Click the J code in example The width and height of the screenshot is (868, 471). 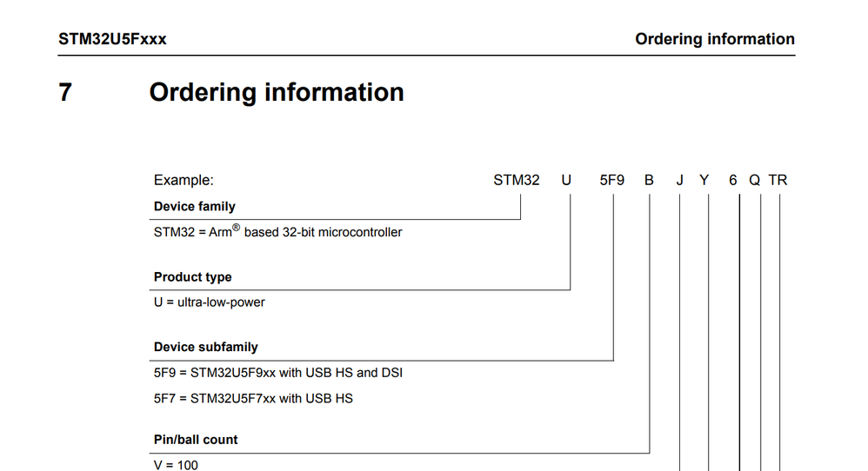680,180
